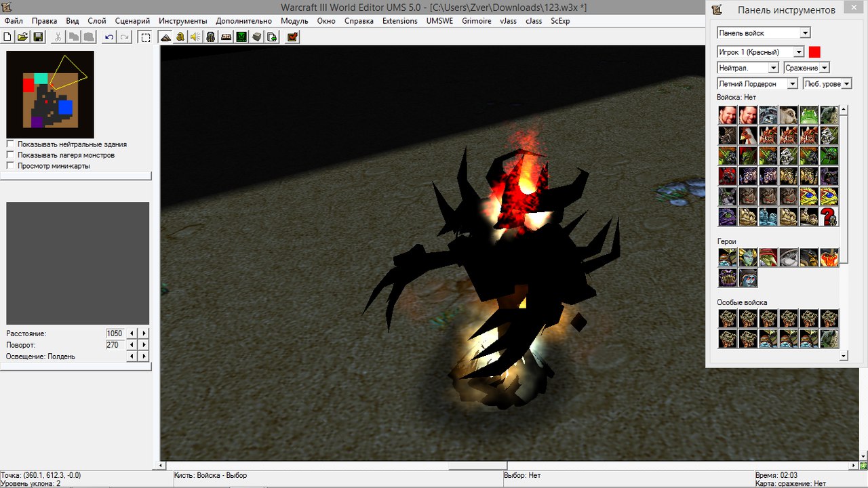This screenshot has width=868, height=488.
Task: Open the Object Manager gray box icon
Action: click(257, 37)
